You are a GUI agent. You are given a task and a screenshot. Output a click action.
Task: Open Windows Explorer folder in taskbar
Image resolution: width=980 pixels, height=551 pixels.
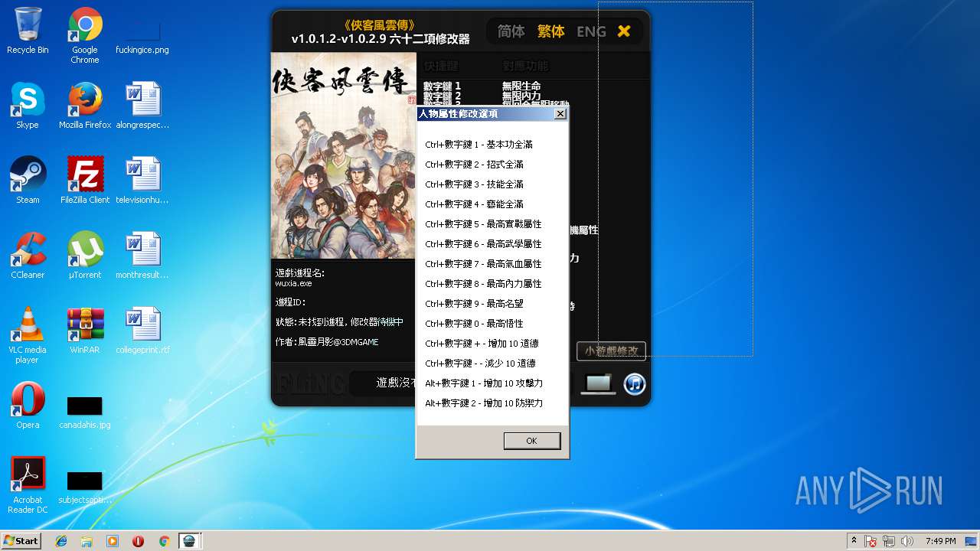click(x=87, y=541)
